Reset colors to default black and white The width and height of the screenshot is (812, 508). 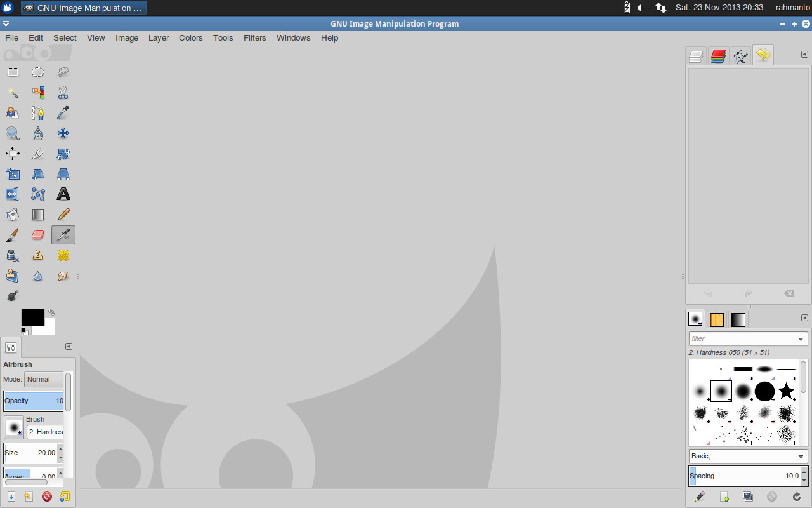(x=25, y=331)
